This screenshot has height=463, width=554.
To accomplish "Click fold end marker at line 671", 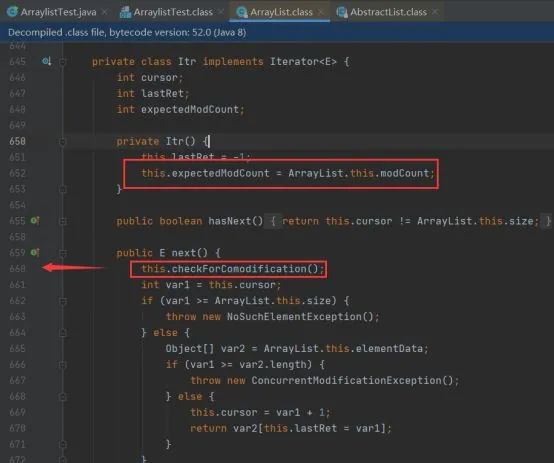I will click(63, 445).
